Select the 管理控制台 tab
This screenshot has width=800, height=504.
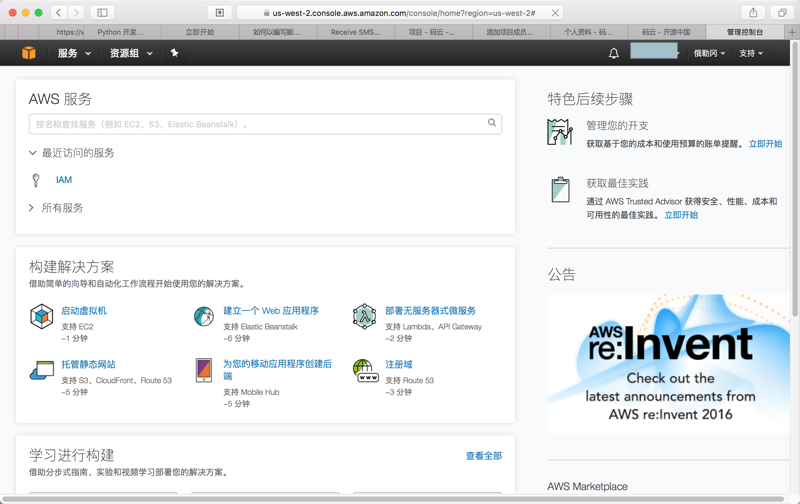pyautogui.click(x=745, y=32)
